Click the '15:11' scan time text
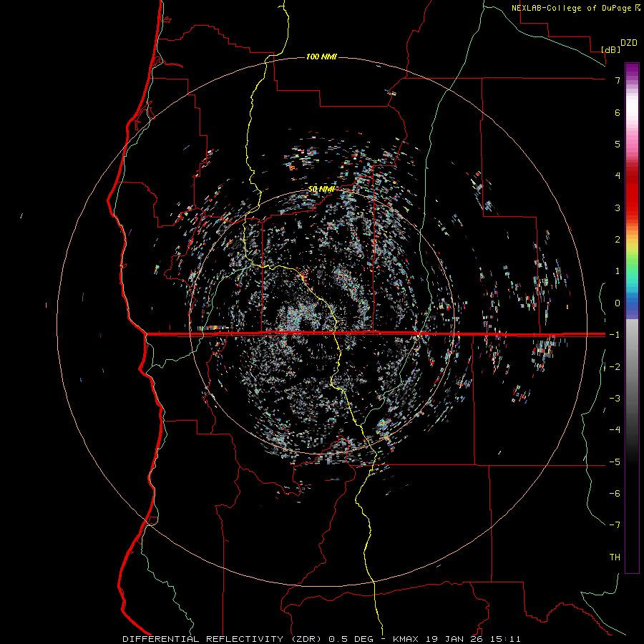 coord(505,639)
